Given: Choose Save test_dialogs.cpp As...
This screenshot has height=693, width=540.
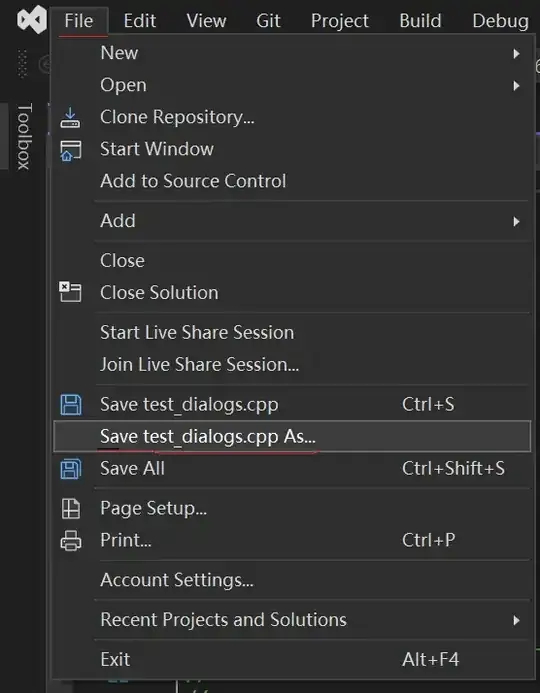Looking at the screenshot, I should (292, 436).
